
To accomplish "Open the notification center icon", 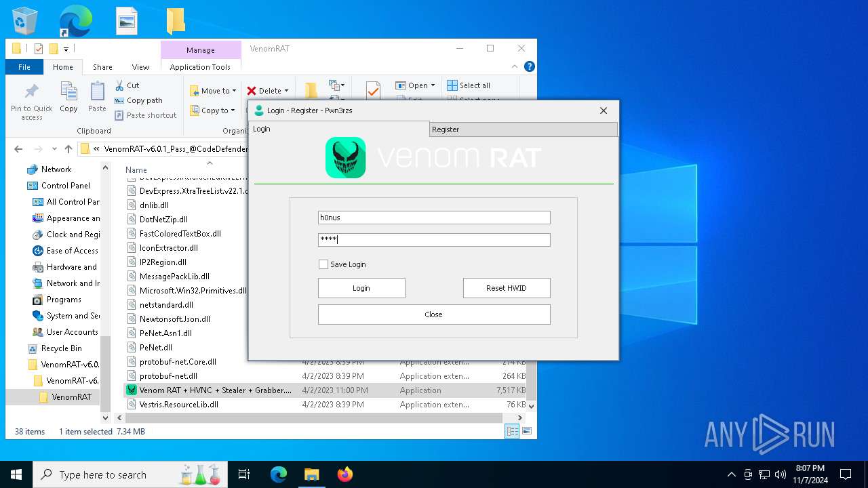I will pos(846,474).
